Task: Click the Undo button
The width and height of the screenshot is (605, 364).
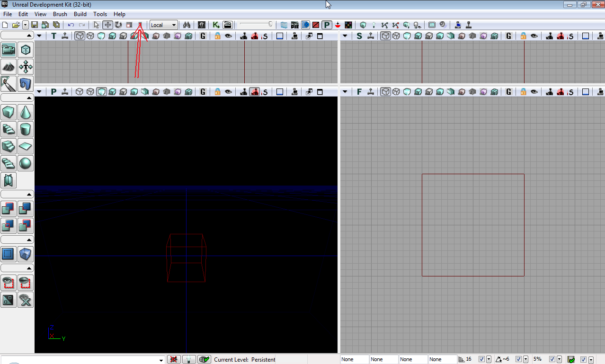Action: pyautogui.click(x=71, y=25)
